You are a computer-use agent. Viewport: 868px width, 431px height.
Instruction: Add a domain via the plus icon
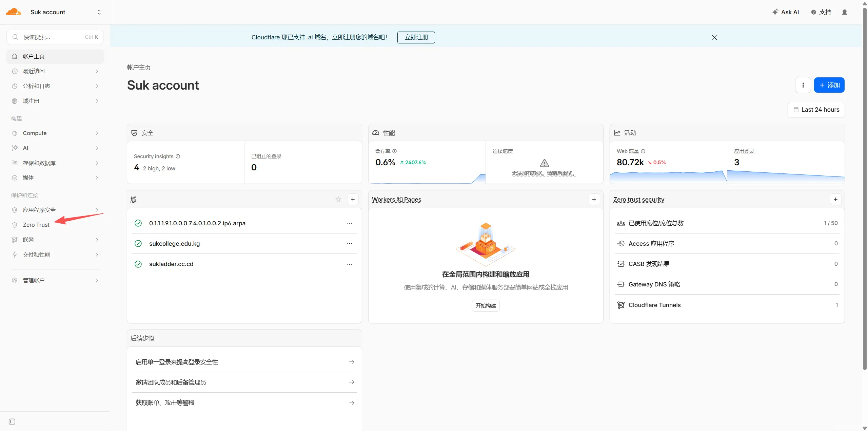click(353, 199)
